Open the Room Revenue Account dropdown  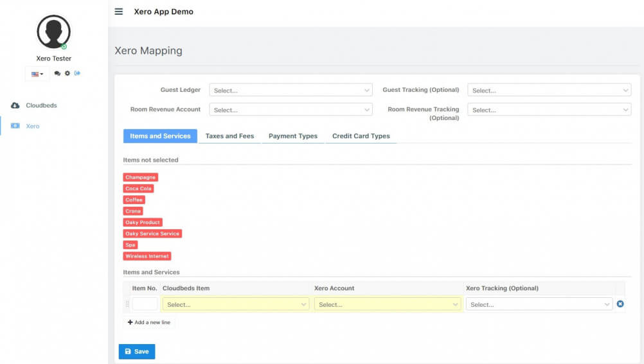[291, 110]
